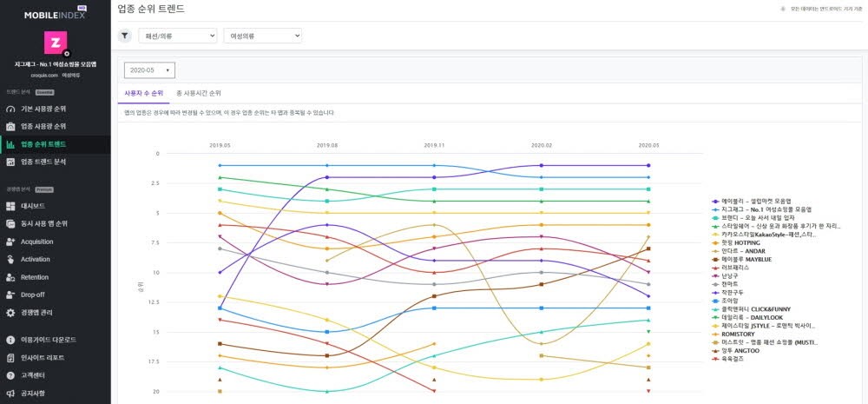
Task: Click the Essential badge next to 트렌드 분석
Action: [x=44, y=92]
